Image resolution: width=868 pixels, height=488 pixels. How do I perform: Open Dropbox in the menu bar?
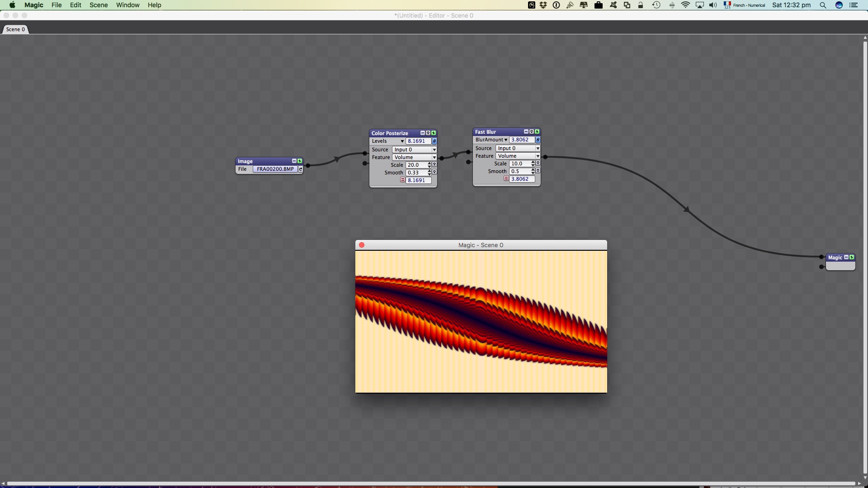(543, 5)
